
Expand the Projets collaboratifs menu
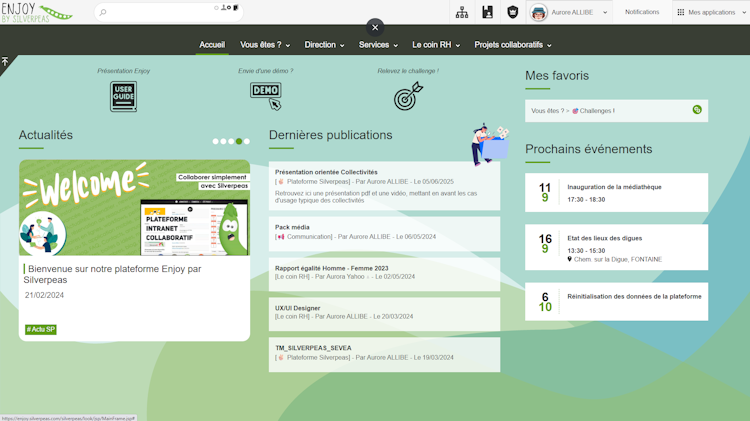point(513,45)
